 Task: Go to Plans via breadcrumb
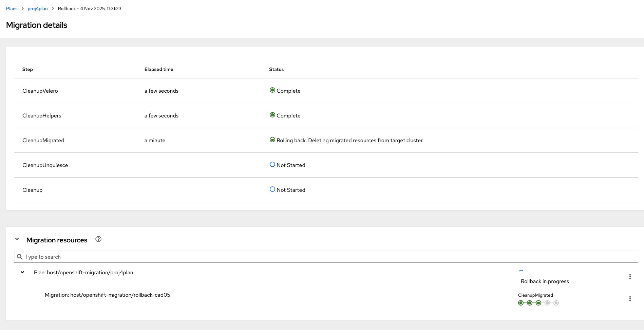coord(12,8)
